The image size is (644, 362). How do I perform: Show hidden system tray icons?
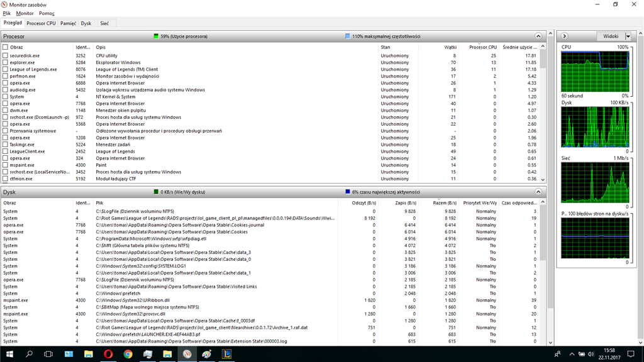tap(572, 354)
